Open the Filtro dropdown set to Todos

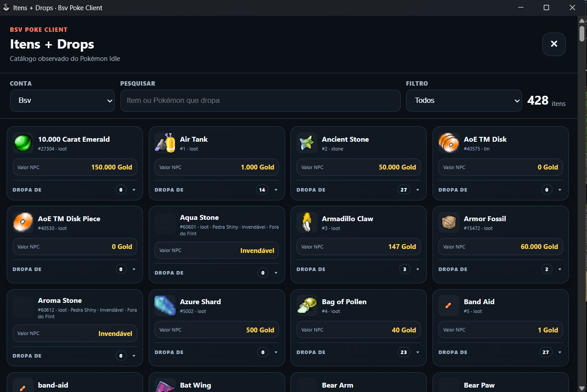[x=464, y=101]
